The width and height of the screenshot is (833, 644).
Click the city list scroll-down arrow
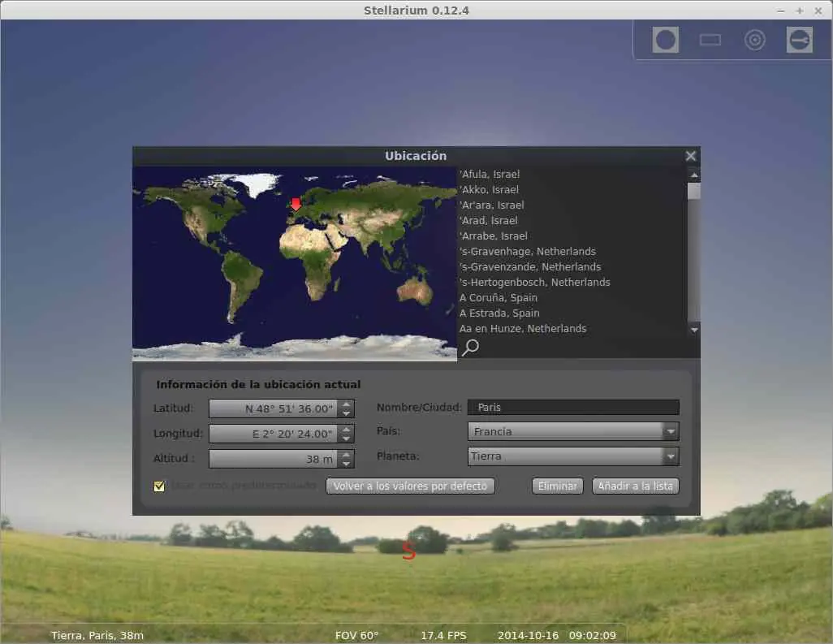point(694,330)
